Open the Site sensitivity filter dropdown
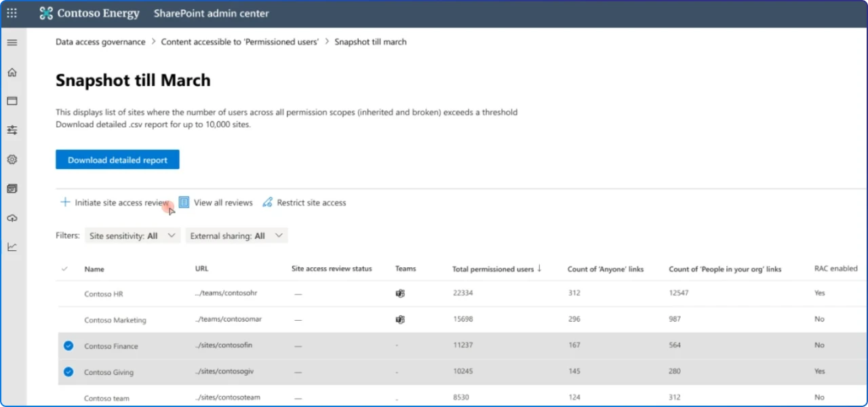The image size is (868, 407). click(132, 235)
